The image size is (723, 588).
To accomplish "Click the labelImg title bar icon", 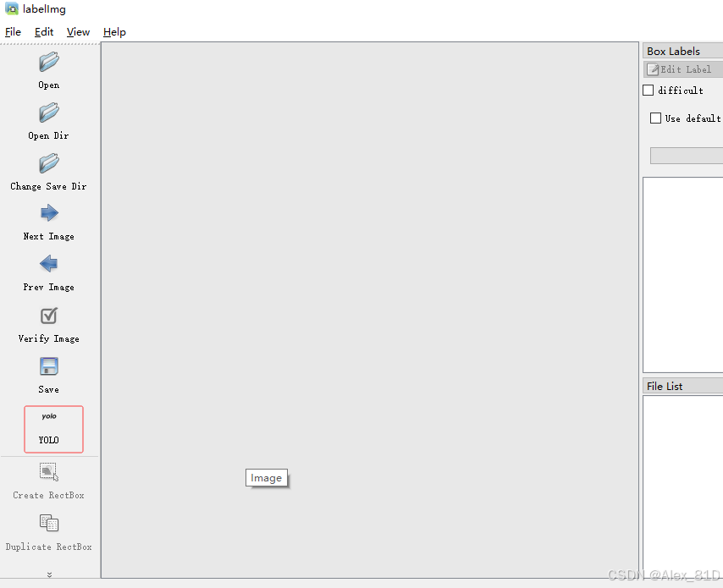I will pos(12,8).
